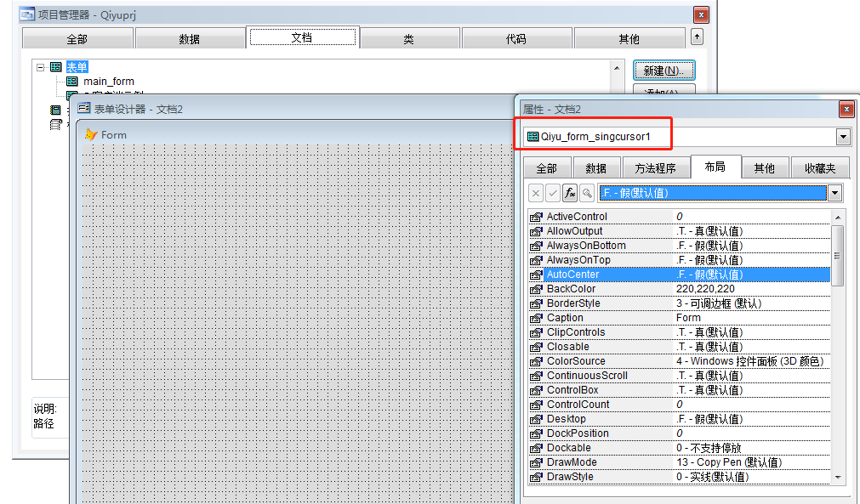Viewport: 860px width, 504px height.
Task: Switch to the 数据 tab in Project Manager
Action: pos(190,39)
